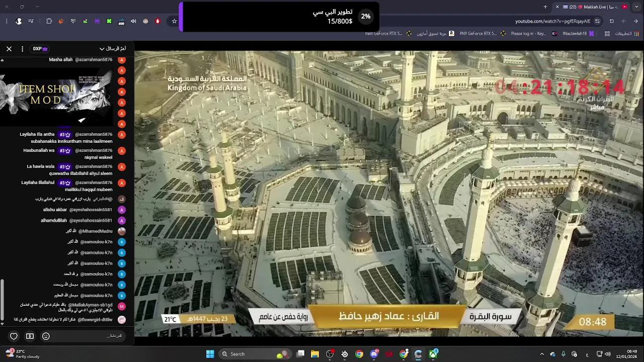
Task: Open the @MallakAyman-sb1gd avatar
Action: 122,306
